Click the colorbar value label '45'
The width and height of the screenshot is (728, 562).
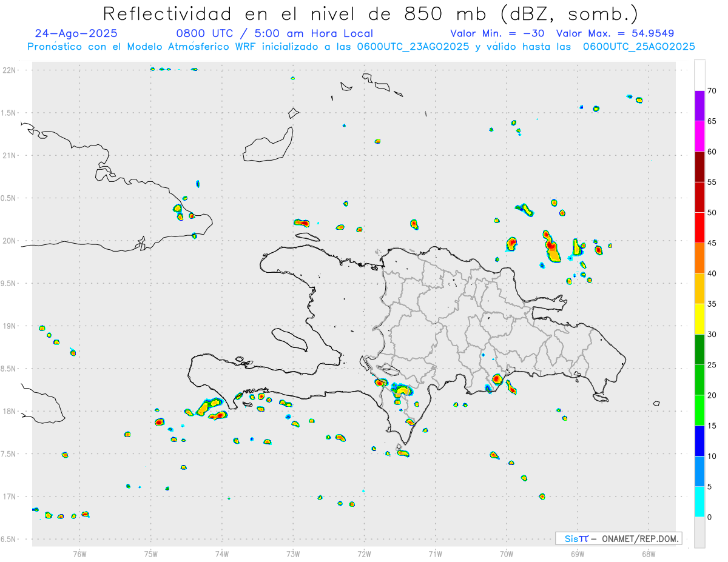(712, 243)
